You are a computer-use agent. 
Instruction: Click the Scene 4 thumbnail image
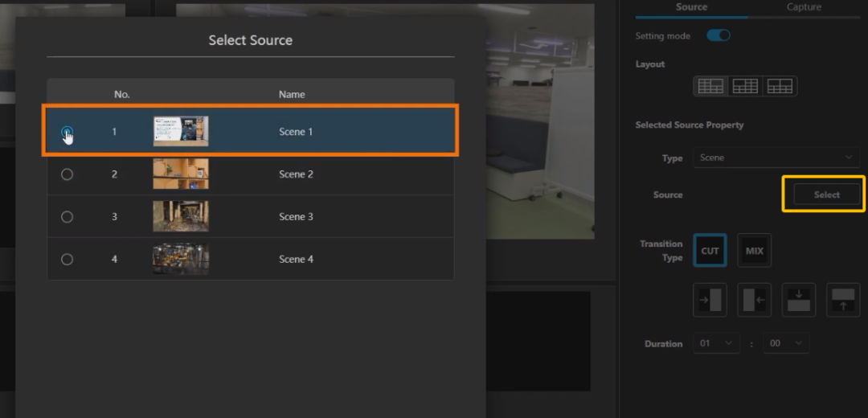point(181,259)
